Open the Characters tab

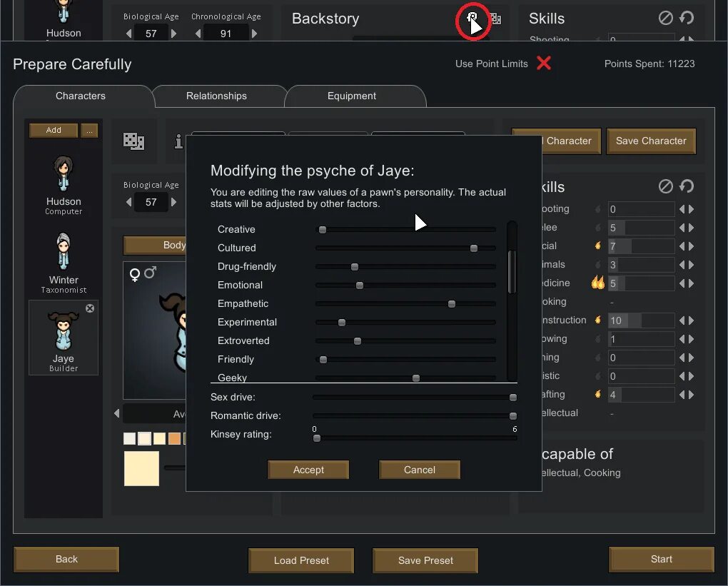[81, 96]
